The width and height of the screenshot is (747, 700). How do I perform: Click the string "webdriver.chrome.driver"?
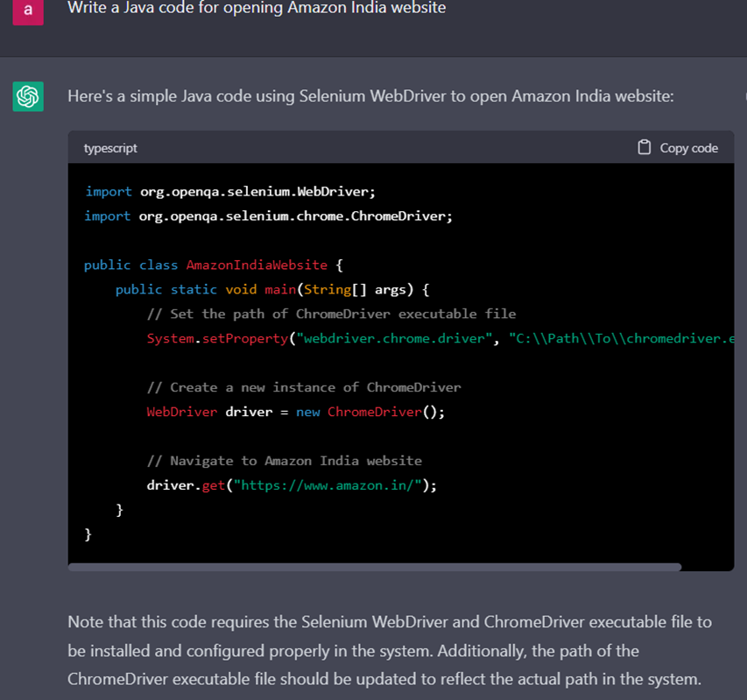(x=394, y=338)
